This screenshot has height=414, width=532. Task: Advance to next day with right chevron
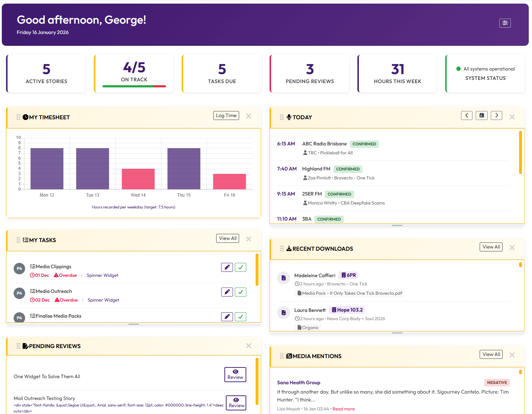497,115
